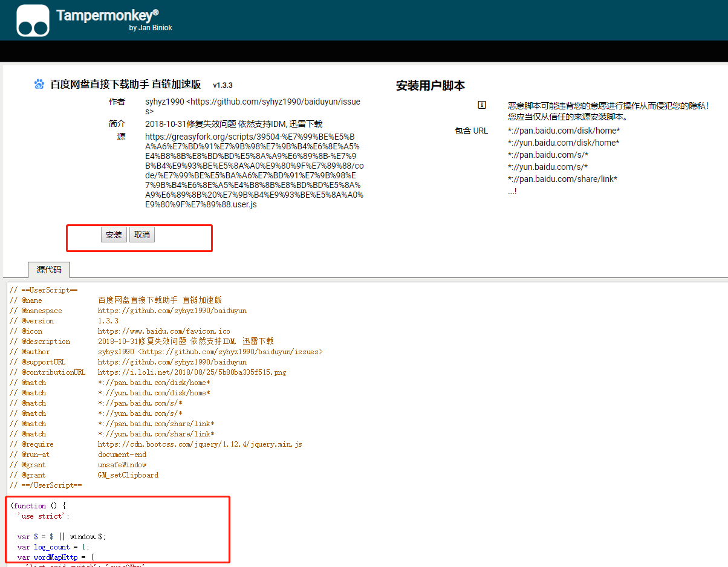Click the Tampermonkey title text
728x567 pixels.
[108, 16]
